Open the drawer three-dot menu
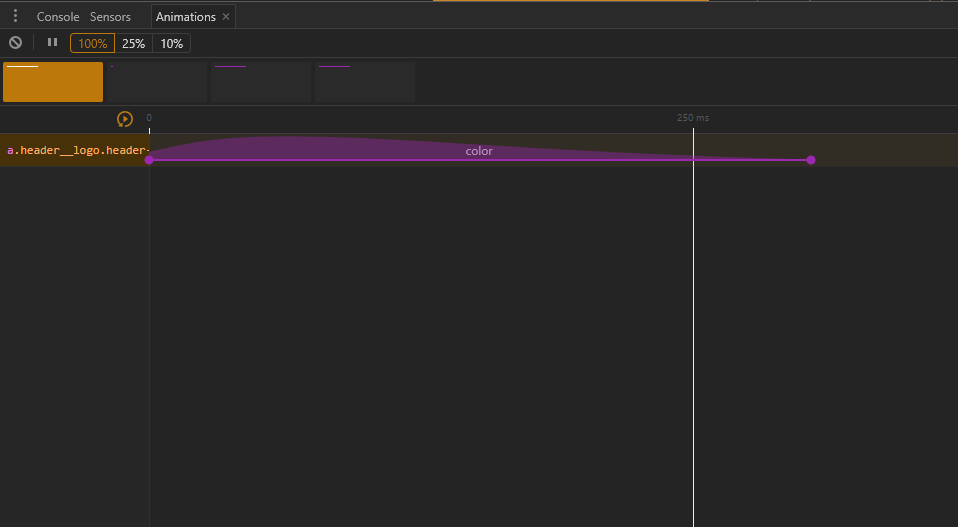 coord(15,16)
